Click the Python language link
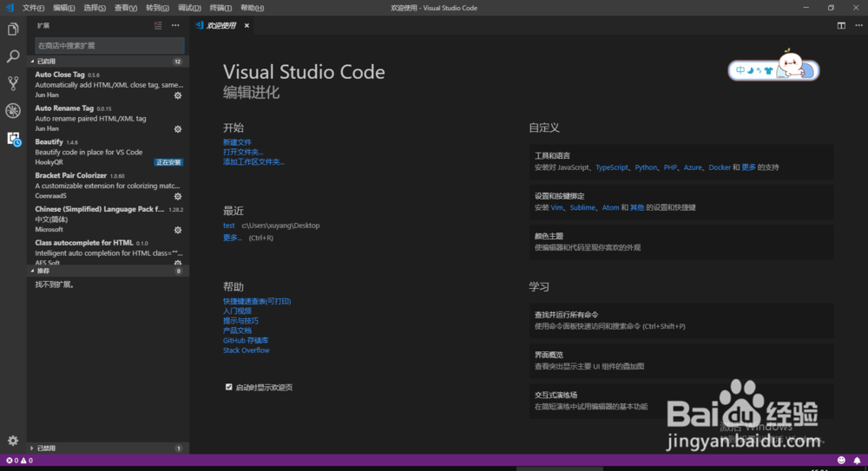The height and width of the screenshot is (471, 868). (646, 167)
